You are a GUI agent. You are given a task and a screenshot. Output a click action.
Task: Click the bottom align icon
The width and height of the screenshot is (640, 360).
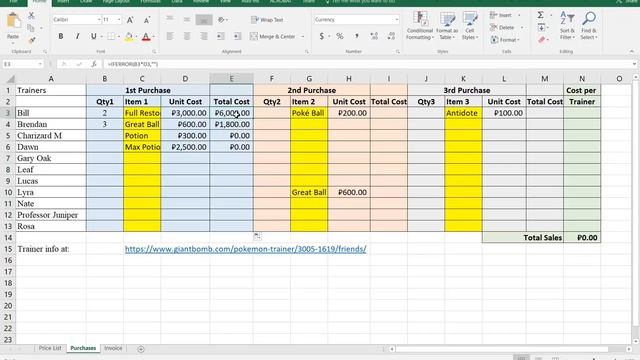pyautogui.click(x=204, y=19)
